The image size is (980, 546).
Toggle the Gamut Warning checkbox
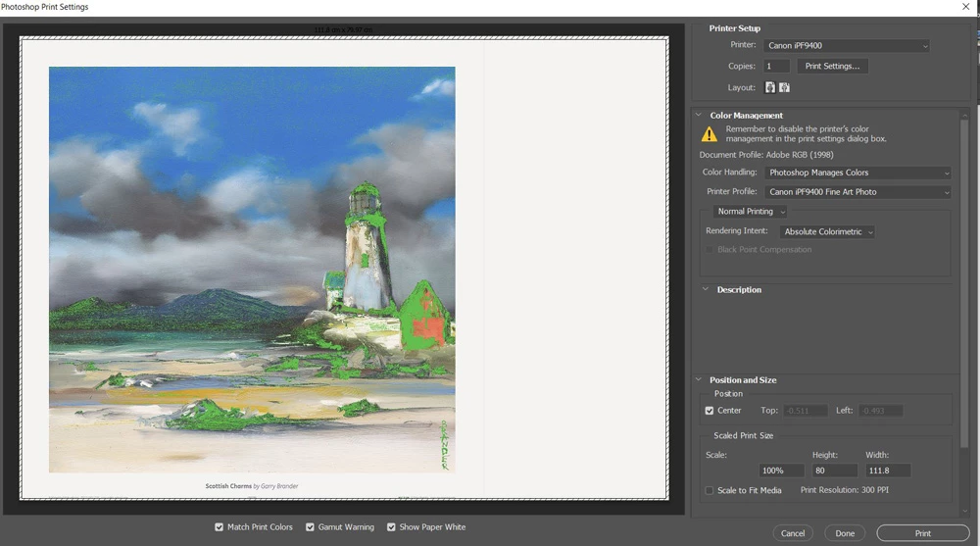click(310, 527)
